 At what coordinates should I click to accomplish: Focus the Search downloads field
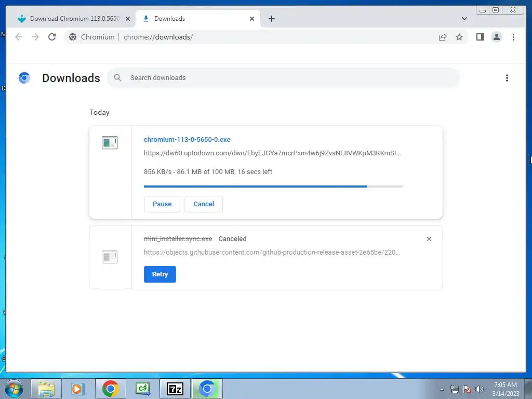(283, 78)
